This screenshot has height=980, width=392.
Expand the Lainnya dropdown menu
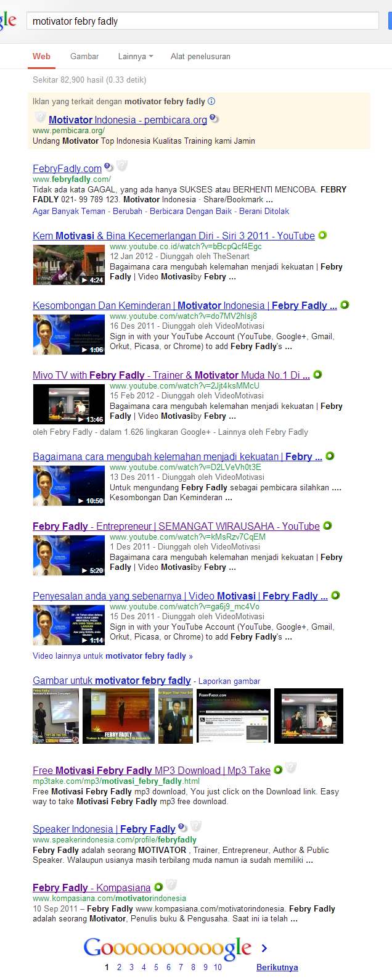[x=136, y=56]
